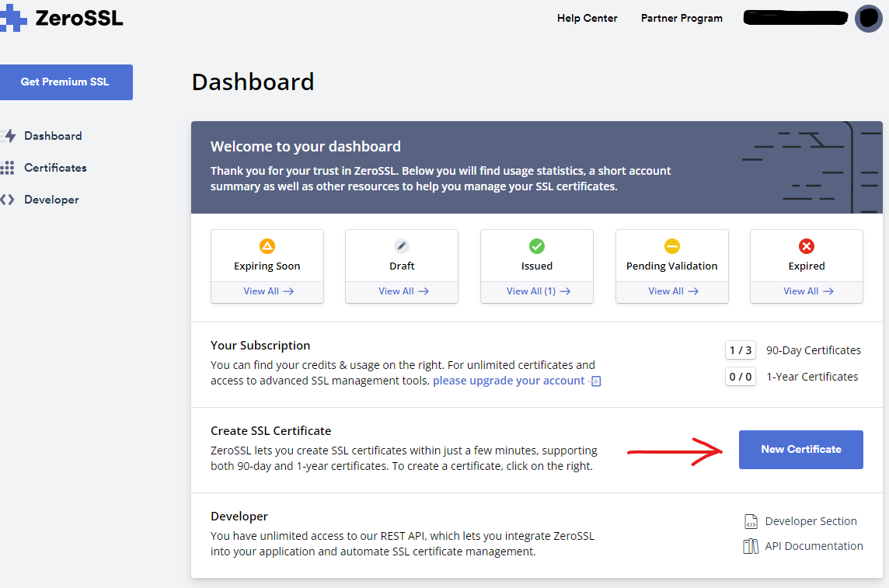
Task: Open the user profile avatar
Action: [x=868, y=18]
